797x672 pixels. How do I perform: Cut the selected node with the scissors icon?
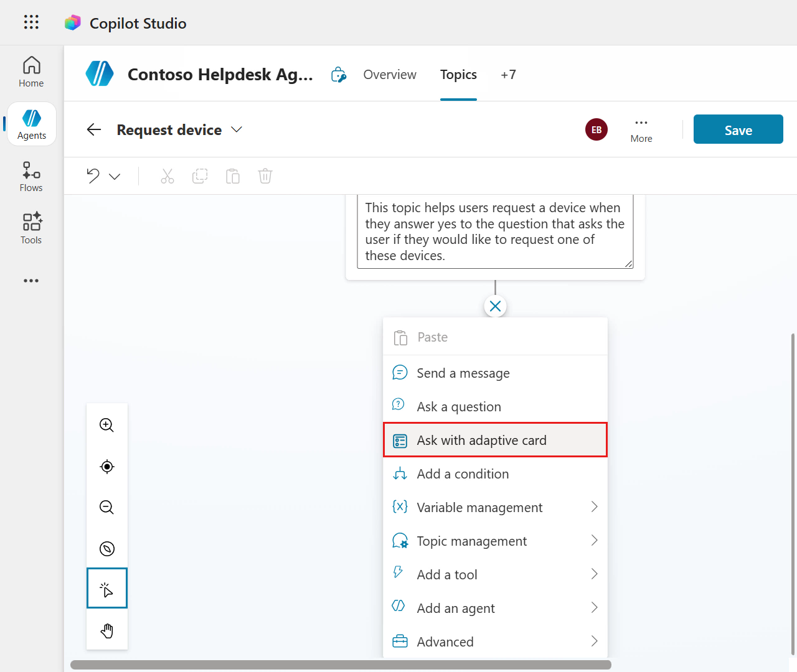click(x=167, y=176)
